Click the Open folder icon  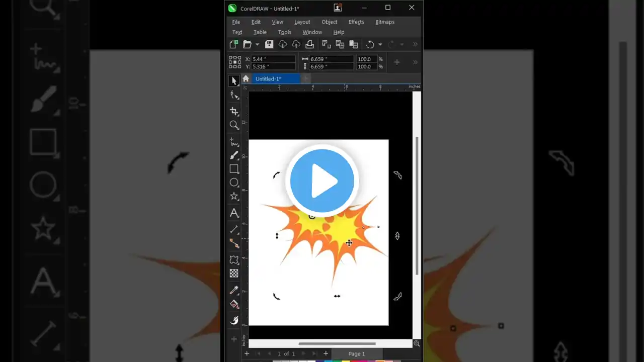pyautogui.click(x=247, y=44)
